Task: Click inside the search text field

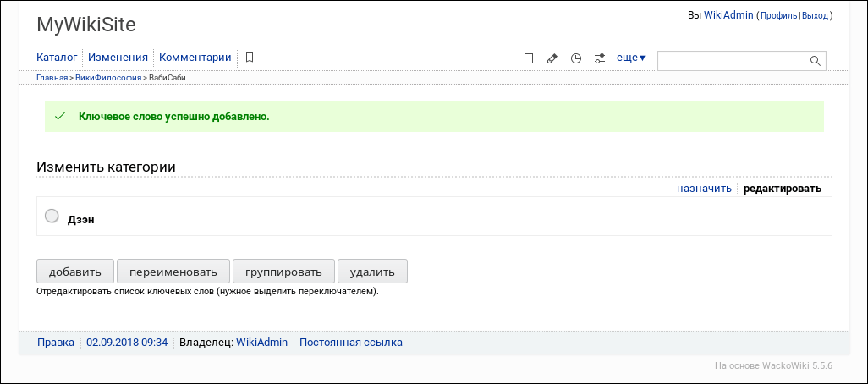Action: pos(732,60)
